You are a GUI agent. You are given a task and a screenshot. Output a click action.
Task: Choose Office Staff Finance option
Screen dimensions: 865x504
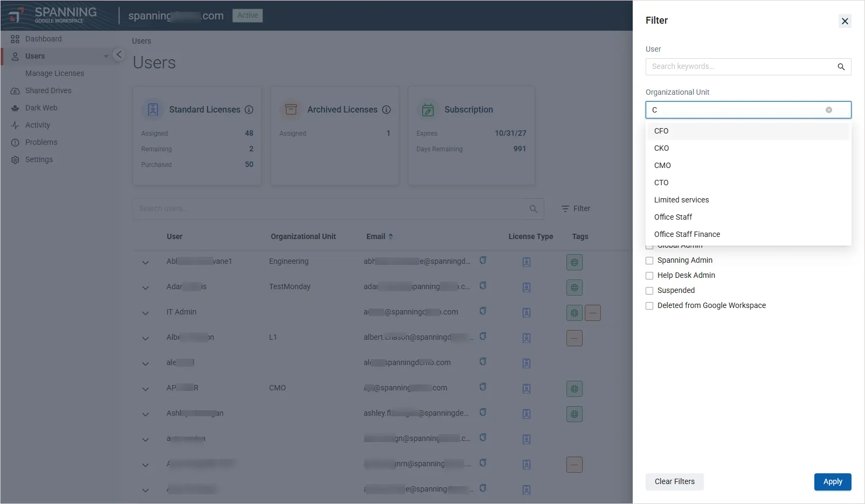point(687,234)
